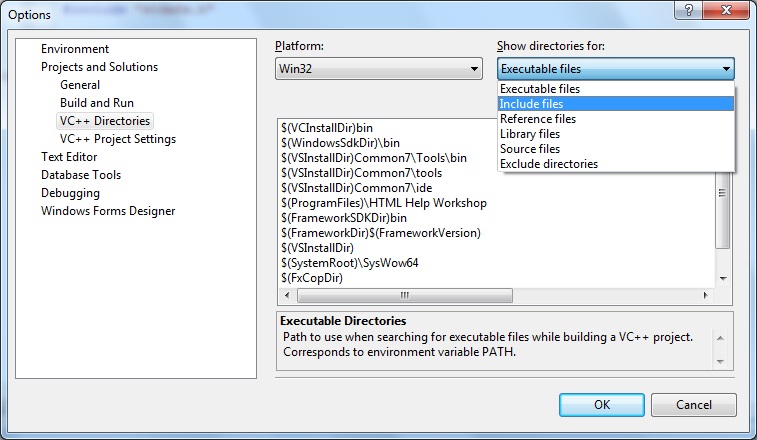Open General under Projects and Solutions
757x440 pixels.
click(x=80, y=85)
